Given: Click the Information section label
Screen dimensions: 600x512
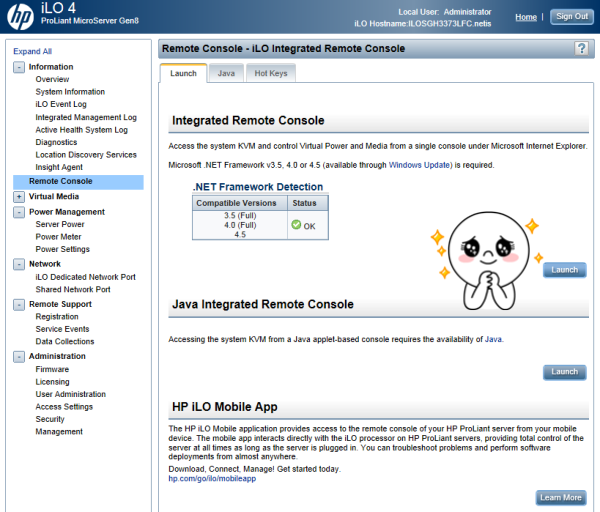Looking at the screenshot, I should 51,67.
